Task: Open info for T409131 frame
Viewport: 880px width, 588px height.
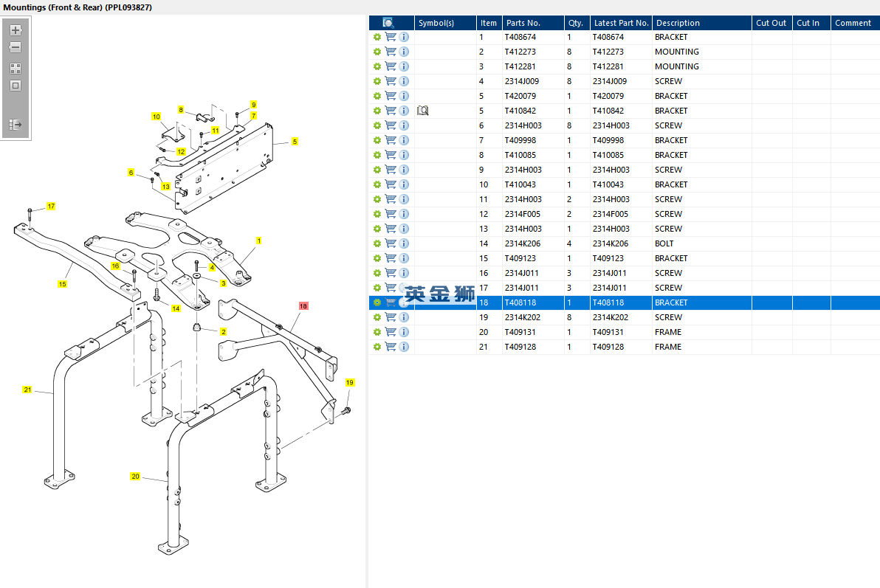Action: click(404, 332)
